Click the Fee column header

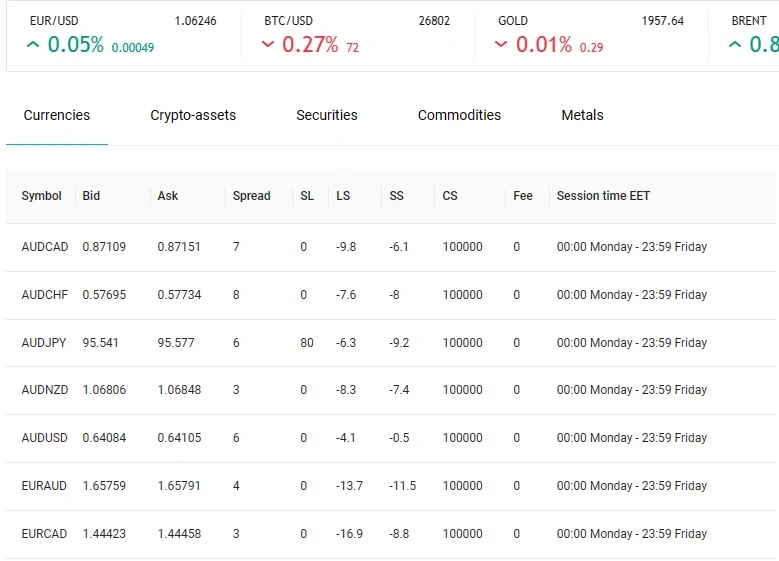[x=523, y=196]
